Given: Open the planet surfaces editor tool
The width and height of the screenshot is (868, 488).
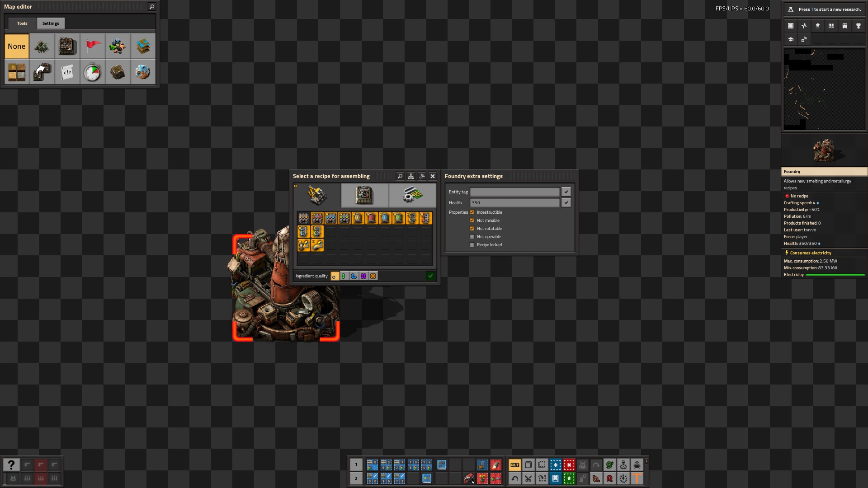Looking at the screenshot, I should coord(143,72).
